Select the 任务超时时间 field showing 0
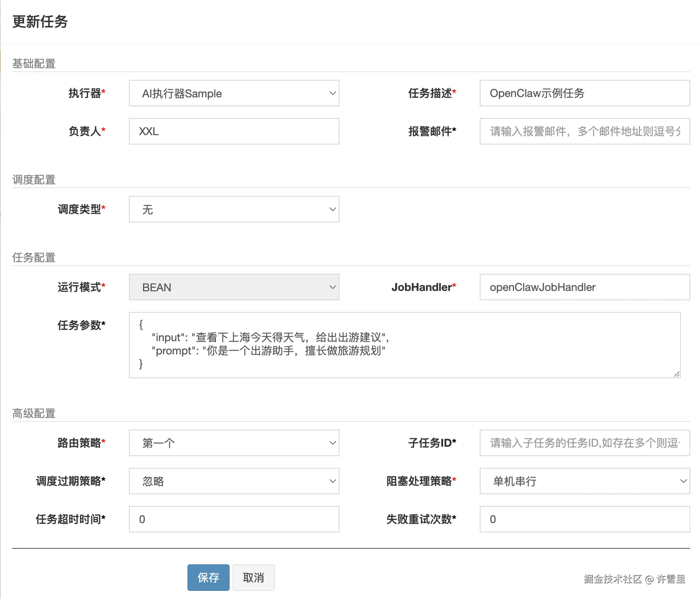700x599 pixels. tap(233, 519)
